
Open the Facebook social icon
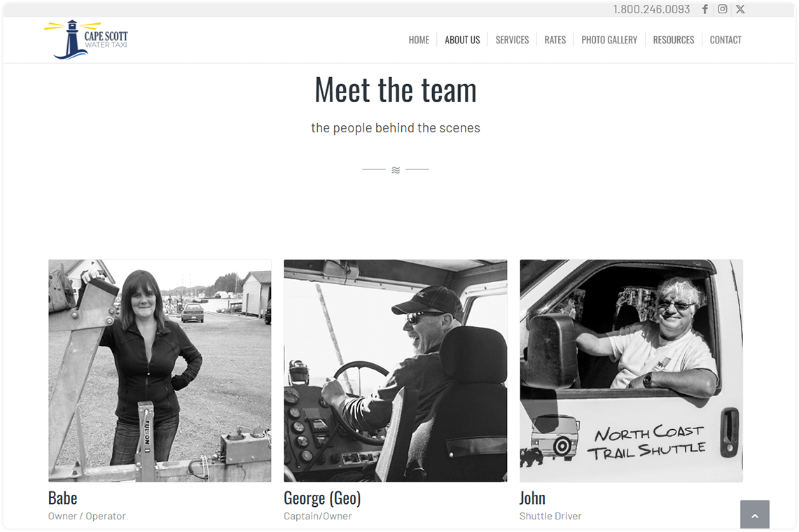pos(704,9)
